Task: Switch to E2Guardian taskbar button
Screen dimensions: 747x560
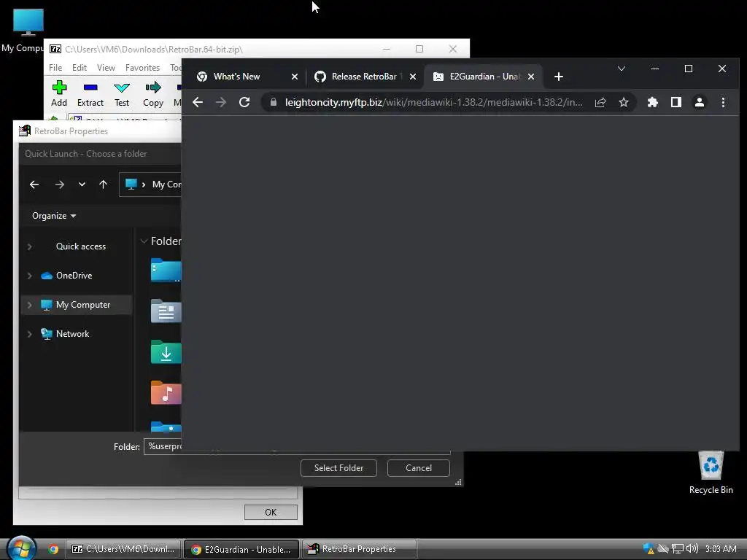Action: pos(241,549)
